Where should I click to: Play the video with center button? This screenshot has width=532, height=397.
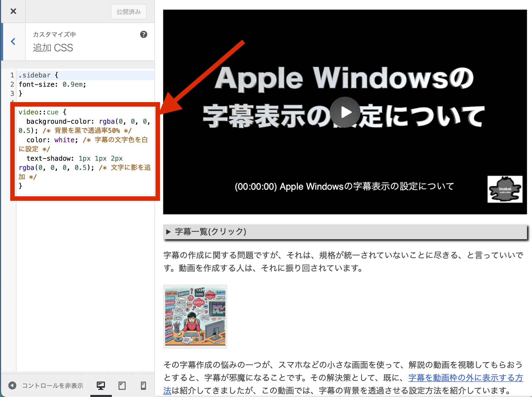point(345,112)
